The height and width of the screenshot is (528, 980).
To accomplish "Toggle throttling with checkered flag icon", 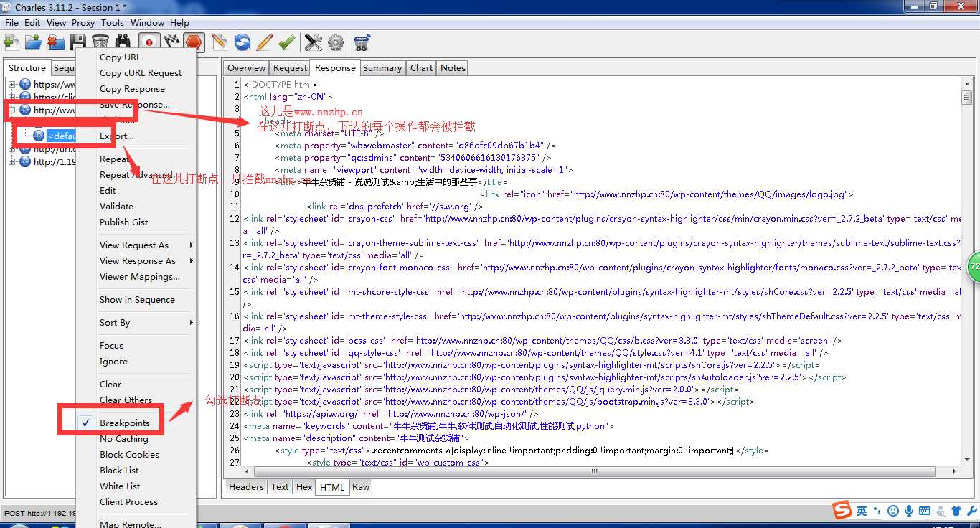I will (171, 42).
